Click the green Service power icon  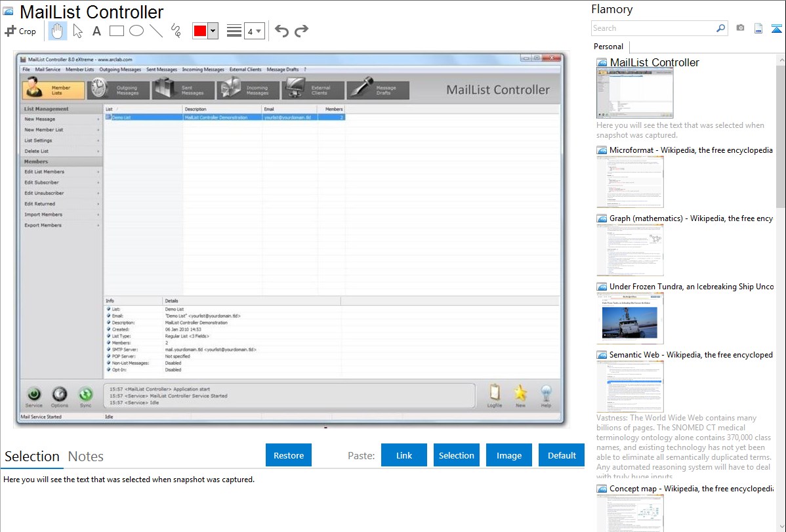[34, 394]
